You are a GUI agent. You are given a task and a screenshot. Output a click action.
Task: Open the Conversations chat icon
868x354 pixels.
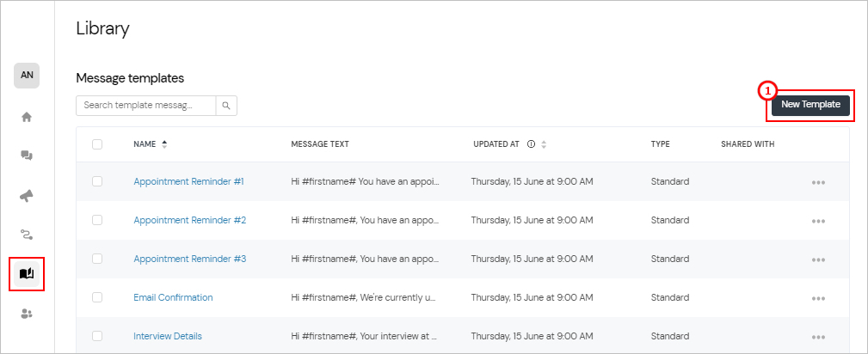pos(27,156)
